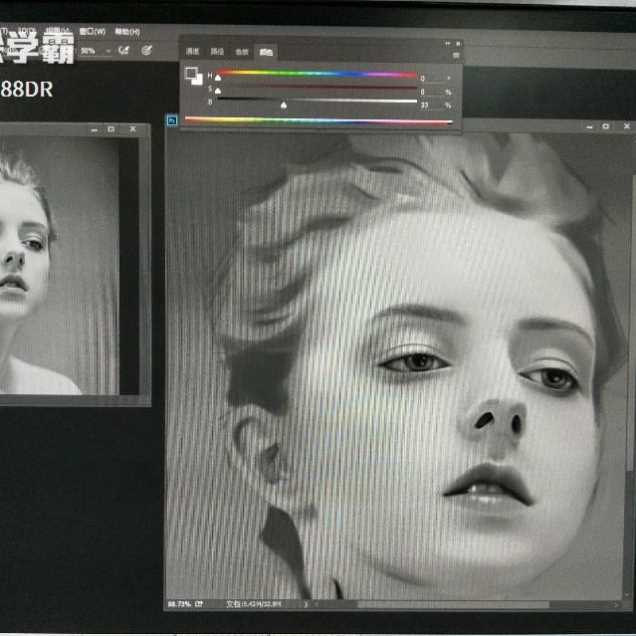Screen dimensions: 636x636
Task: Click the S saturation slider thumb
Action: click(x=218, y=91)
